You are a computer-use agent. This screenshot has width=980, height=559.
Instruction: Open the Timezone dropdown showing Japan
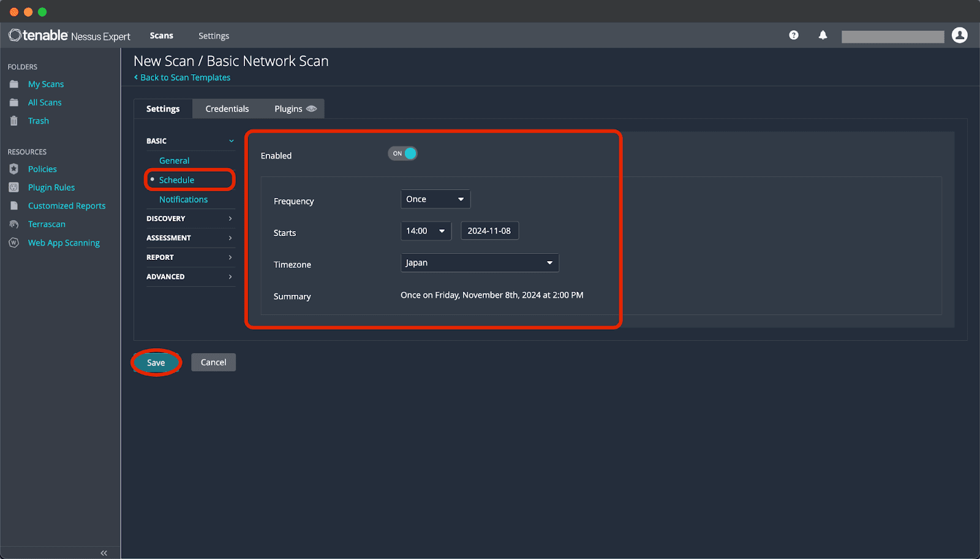click(480, 263)
